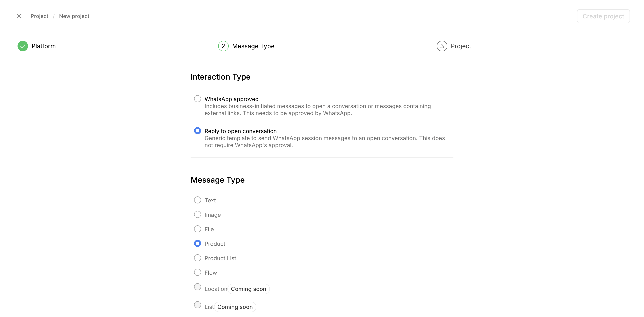
Task: Click the Coming soon badge beside Location
Action: click(248, 289)
